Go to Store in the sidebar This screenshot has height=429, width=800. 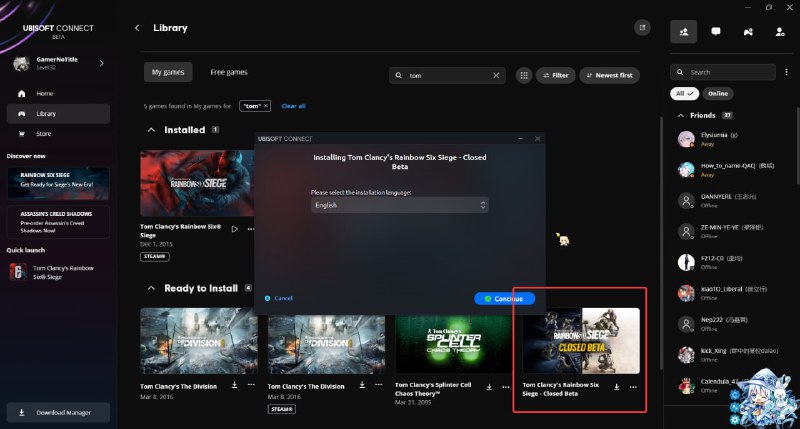[x=44, y=133]
